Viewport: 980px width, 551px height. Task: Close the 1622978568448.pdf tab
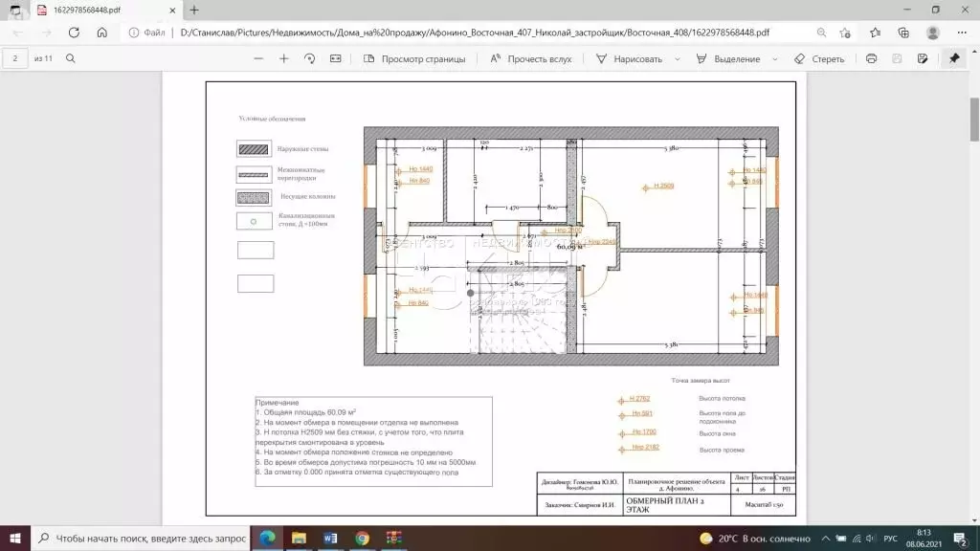(172, 10)
